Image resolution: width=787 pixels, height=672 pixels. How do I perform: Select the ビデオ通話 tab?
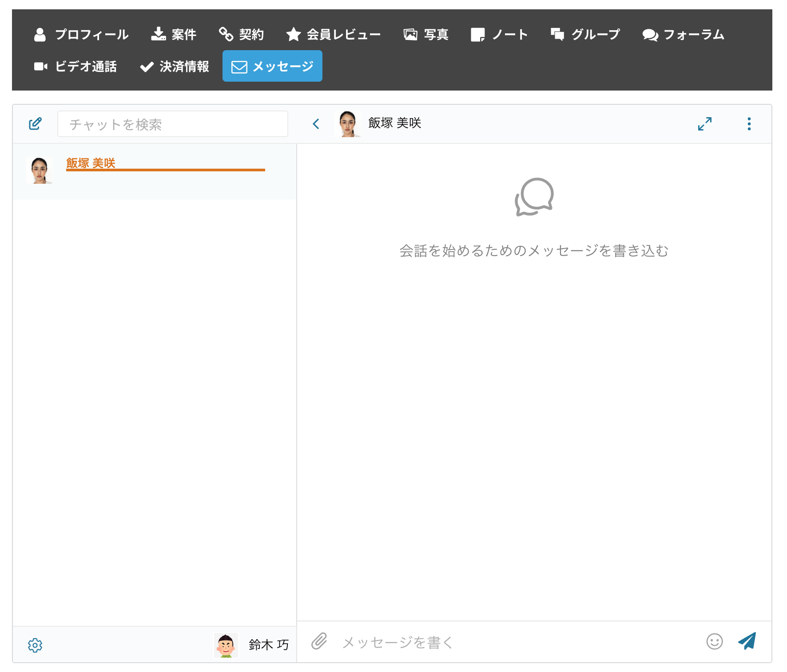76,67
